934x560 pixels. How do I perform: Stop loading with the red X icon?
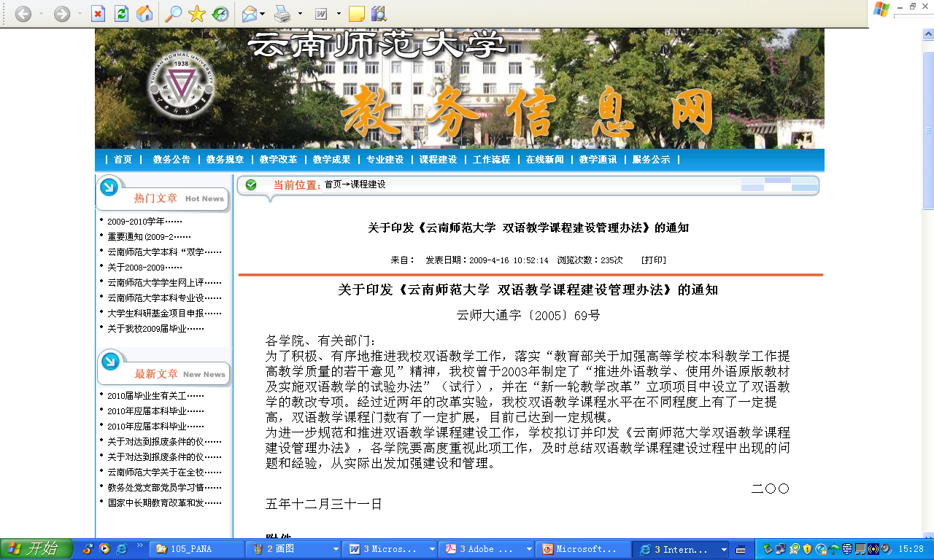[99, 13]
